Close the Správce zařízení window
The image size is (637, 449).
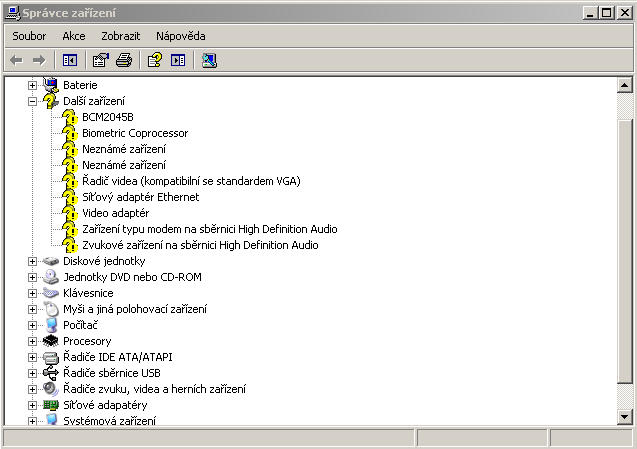pyautogui.click(x=625, y=13)
